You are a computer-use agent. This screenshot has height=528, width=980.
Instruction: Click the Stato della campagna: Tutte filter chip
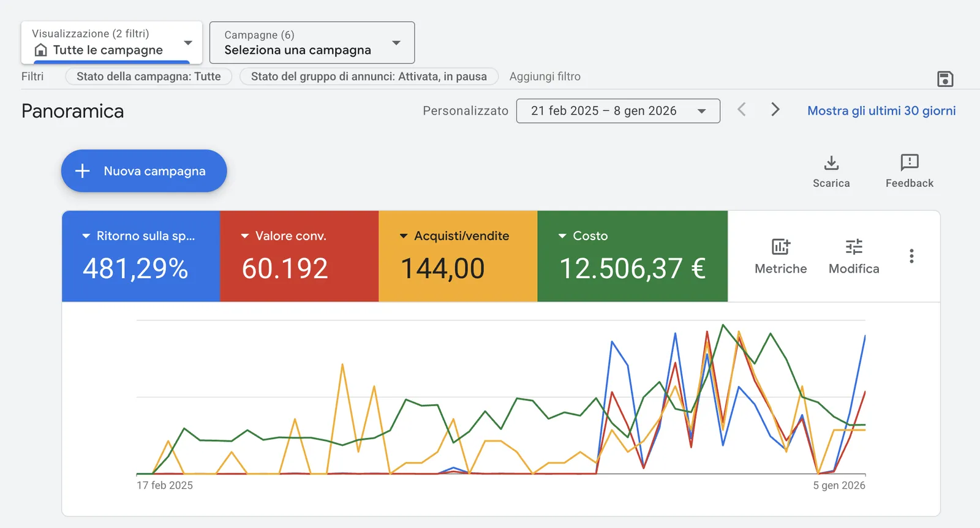pos(149,77)
